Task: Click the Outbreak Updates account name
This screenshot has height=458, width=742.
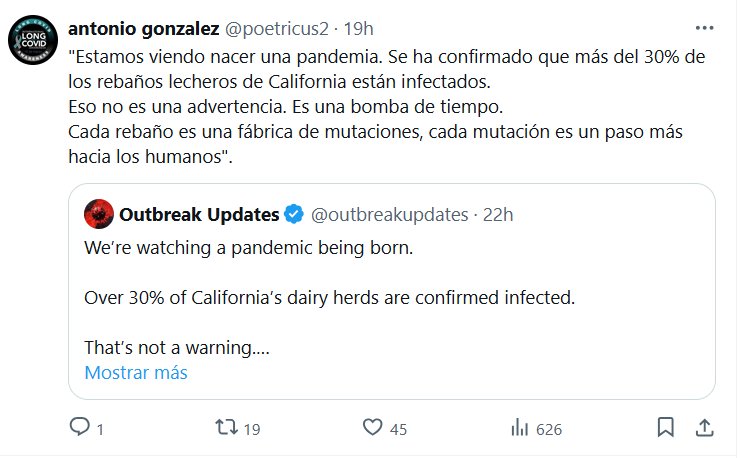Action: pos(199,213)
